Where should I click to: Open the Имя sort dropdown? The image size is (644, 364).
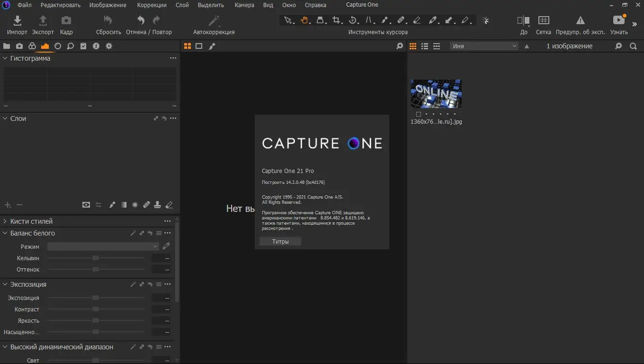click(484, 46)
